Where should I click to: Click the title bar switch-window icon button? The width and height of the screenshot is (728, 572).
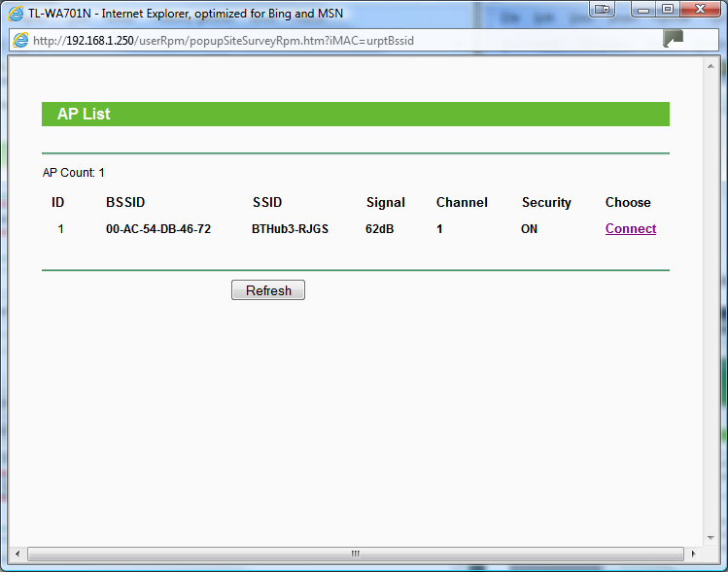[x=603, y=9]
